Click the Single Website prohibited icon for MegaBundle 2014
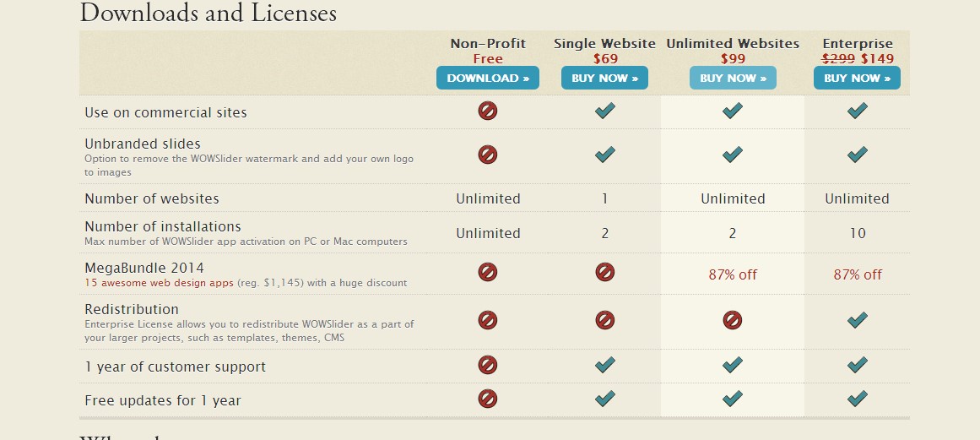Screen dimensions: 980x440 pyautogui.click(x=605, y=272)
